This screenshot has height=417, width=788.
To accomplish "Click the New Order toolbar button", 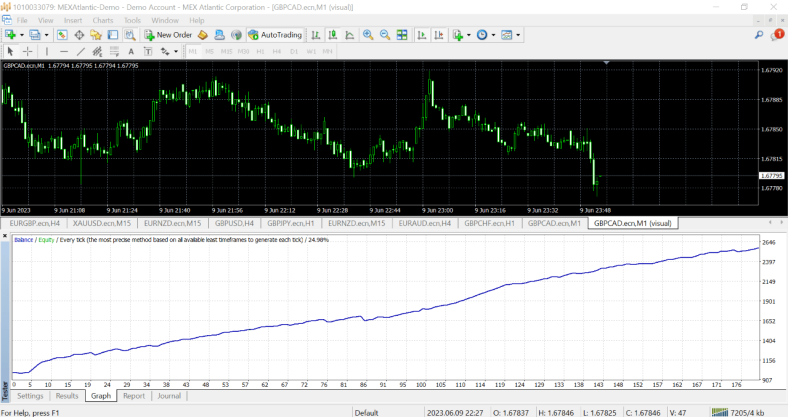I will click(168, 35).
